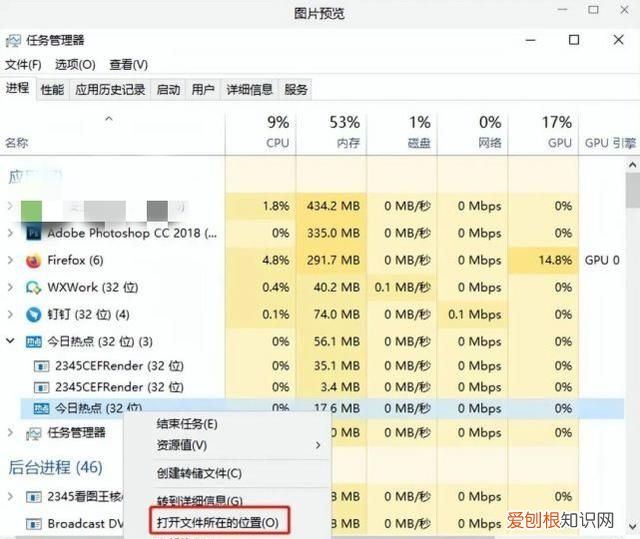Open the 资源值(V) submenu arrow

coord(318,445)
